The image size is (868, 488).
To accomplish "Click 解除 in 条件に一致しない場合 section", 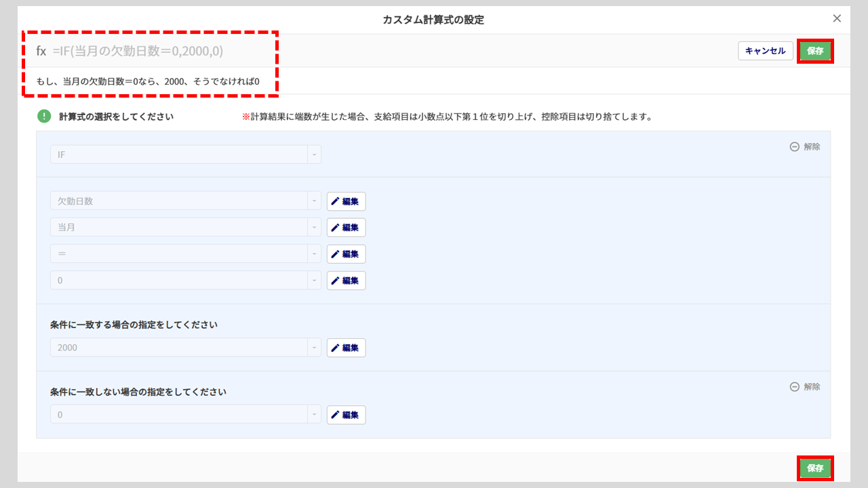I will point(805,386).
